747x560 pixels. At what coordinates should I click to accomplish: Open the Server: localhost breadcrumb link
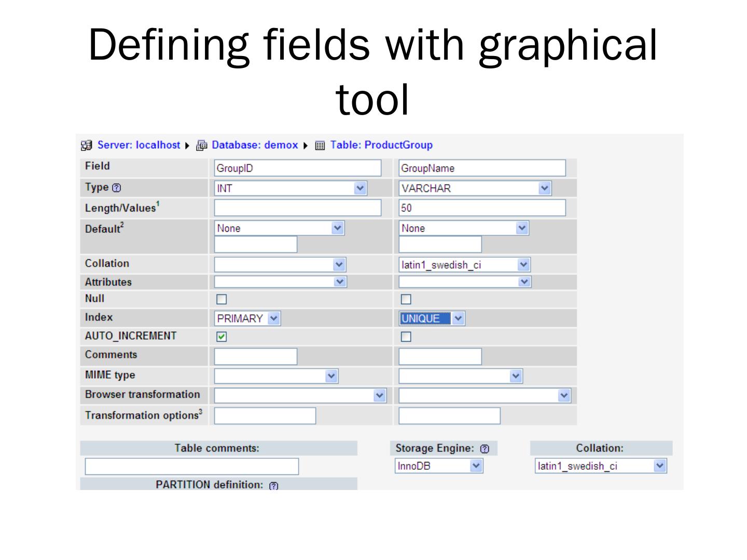pos(139,145)
